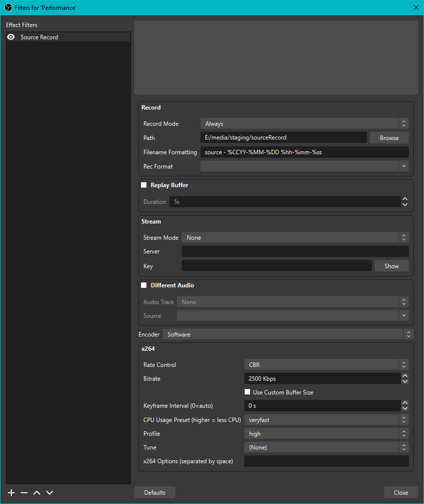Browse for a recording path

(389, 138)
